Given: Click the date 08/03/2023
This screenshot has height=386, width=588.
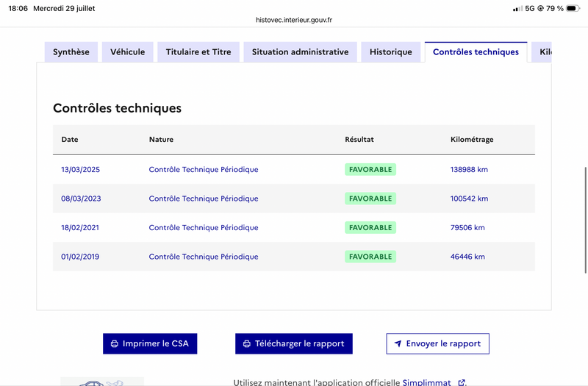Looking at the screenshot, I should (81, 199).
